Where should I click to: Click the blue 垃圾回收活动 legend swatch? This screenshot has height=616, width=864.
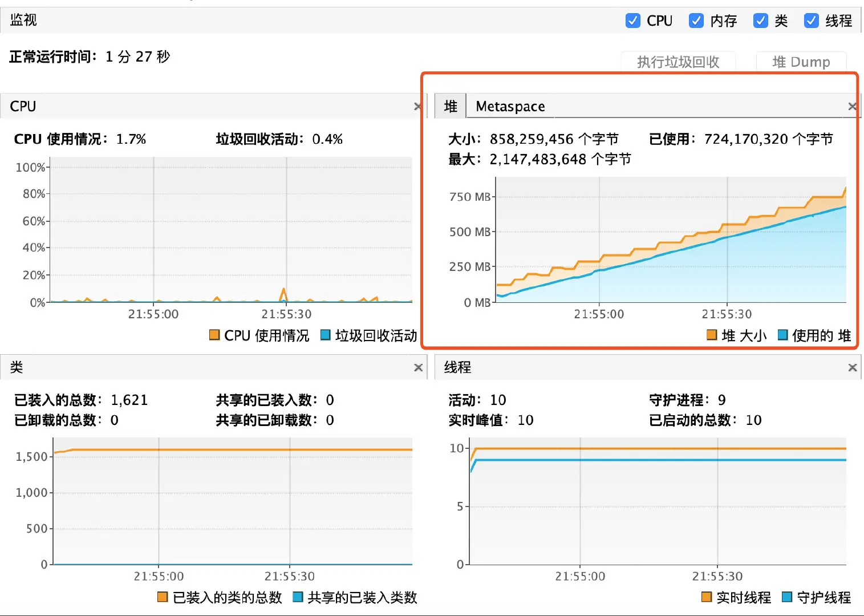point(325,335)
